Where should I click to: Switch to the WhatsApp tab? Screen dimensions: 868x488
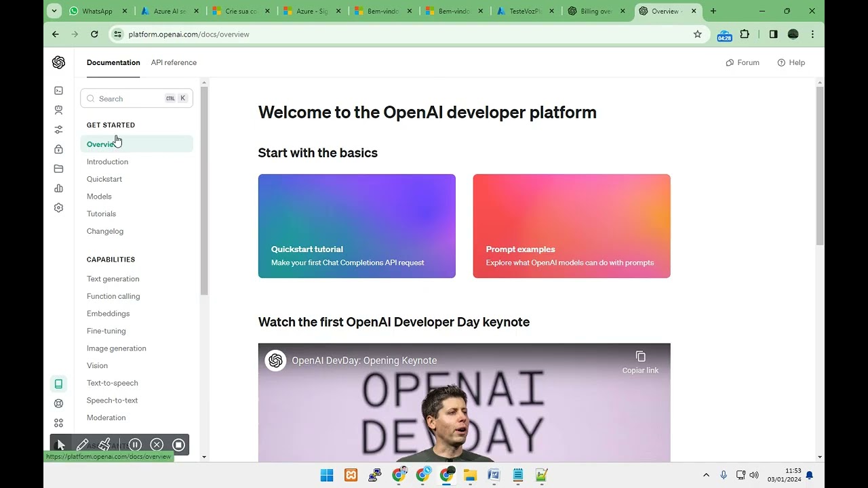click(x=98, y=11)
